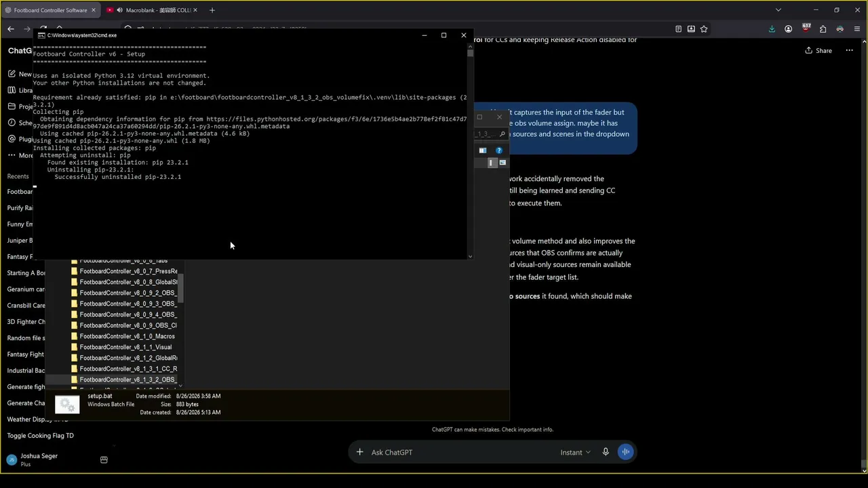Image resolution: width=868 pixels, height=488 pixels.
Task: Open the Toggle Cooking Flag TD chat
Action: 41,436
